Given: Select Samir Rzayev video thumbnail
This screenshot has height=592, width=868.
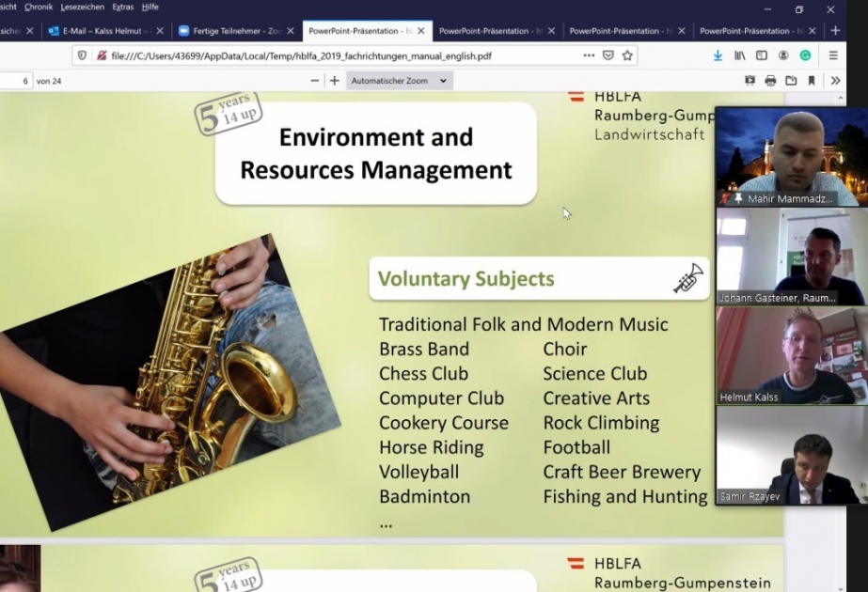Looking at the screenshot, I should click(792, 456).
